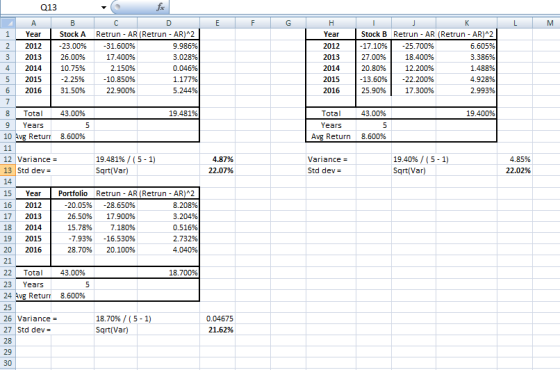Click the 22.02% std dev cell
Image resolution: width=560 pixels, height=370 pixels.
point(515,170)
